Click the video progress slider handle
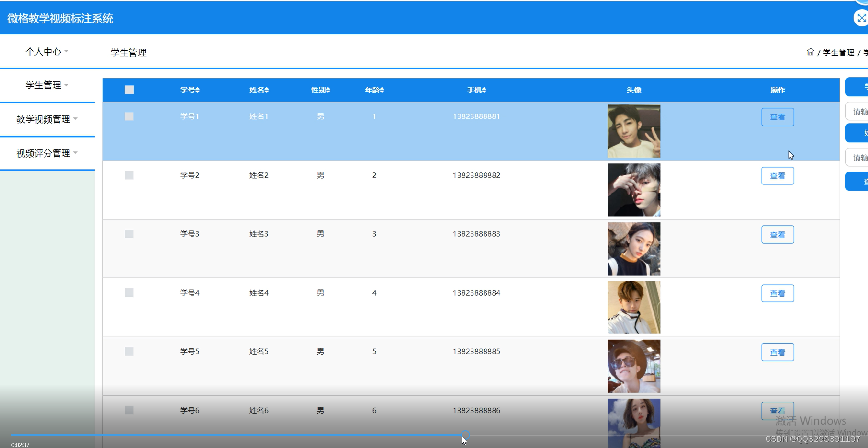868x448 pixels. (465, 435)
